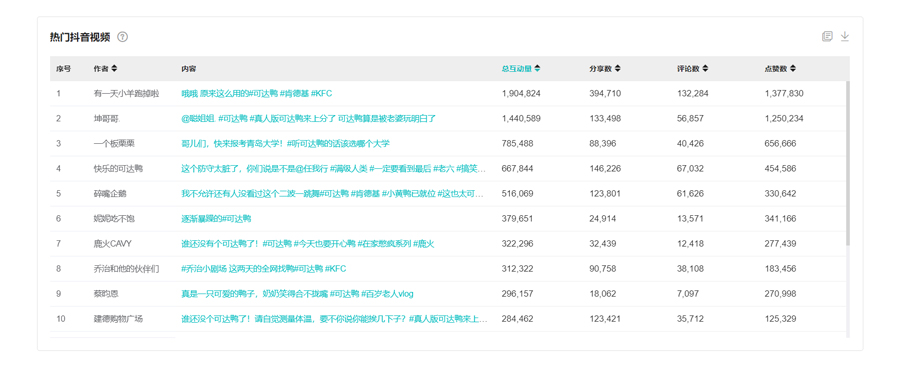Image resolution: width=900 pixels, height=366 pixels.
Task: Open video link 谁还没个可达鸭了！请自觉测量体温
Action: 334,318
